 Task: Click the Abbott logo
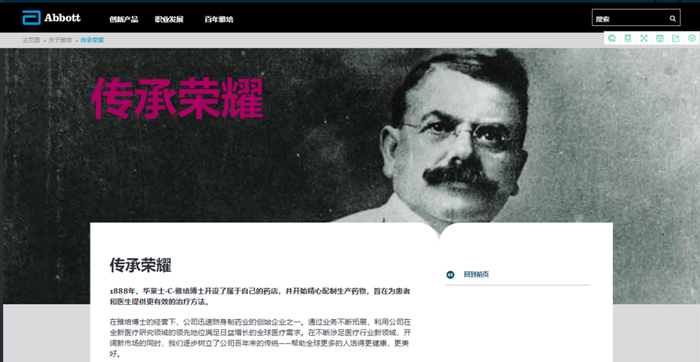click(x=51, y=17)
